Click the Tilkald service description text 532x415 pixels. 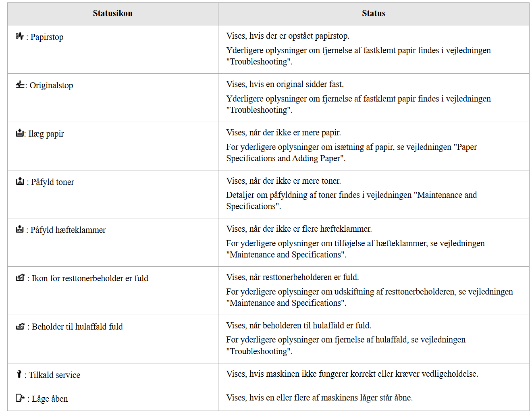(x=352, y=374)
